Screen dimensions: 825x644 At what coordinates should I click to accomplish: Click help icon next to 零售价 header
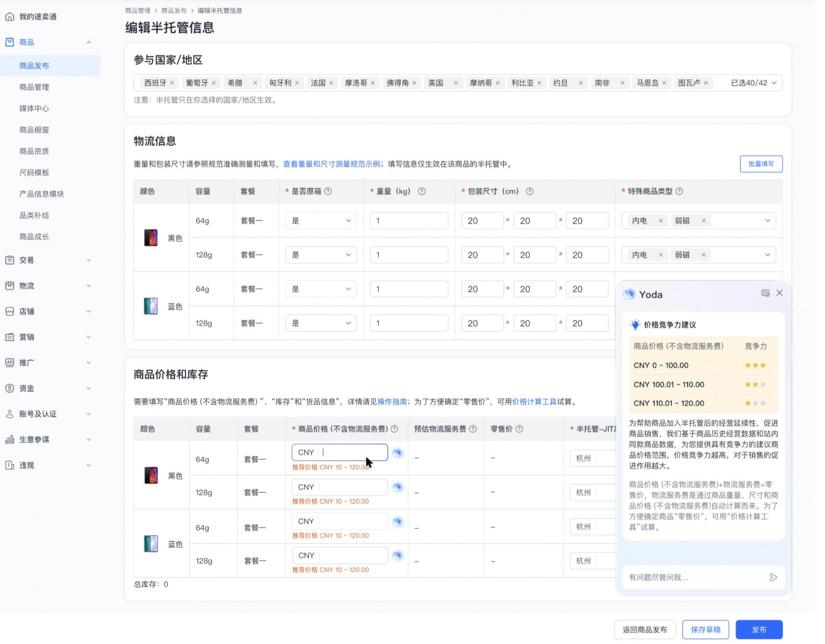[519, 429]
